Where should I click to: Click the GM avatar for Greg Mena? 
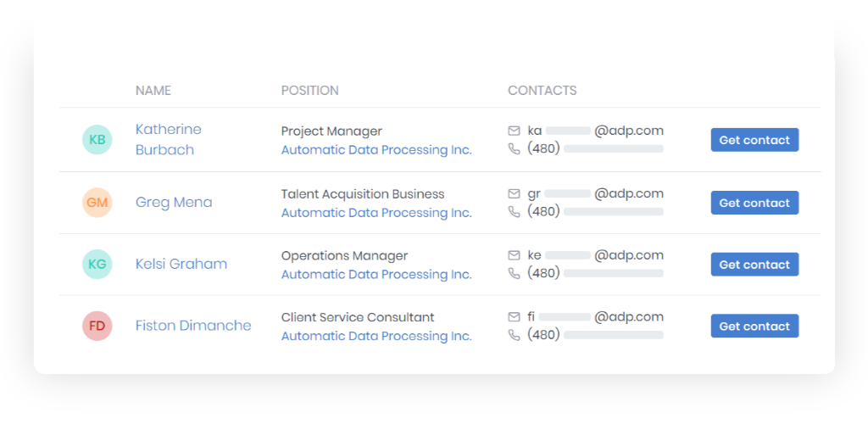[x=97, y=203]
